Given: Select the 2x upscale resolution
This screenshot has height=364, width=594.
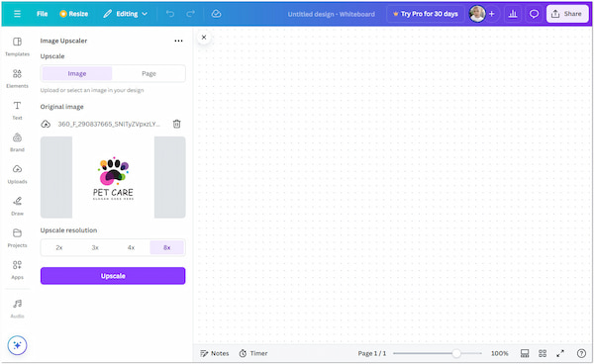Looking at the screenshot, I should click(x=59, y=247).
